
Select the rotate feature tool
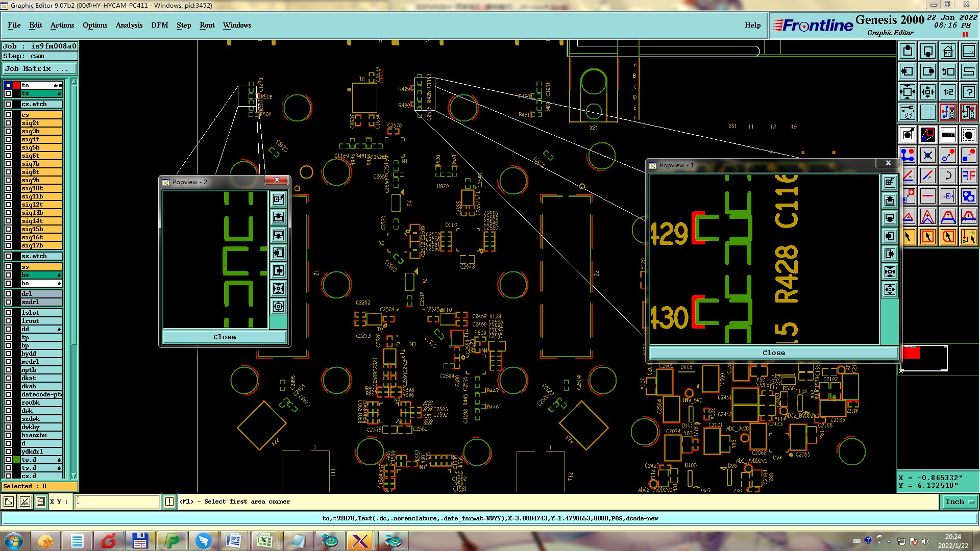(x=948, y=176)
